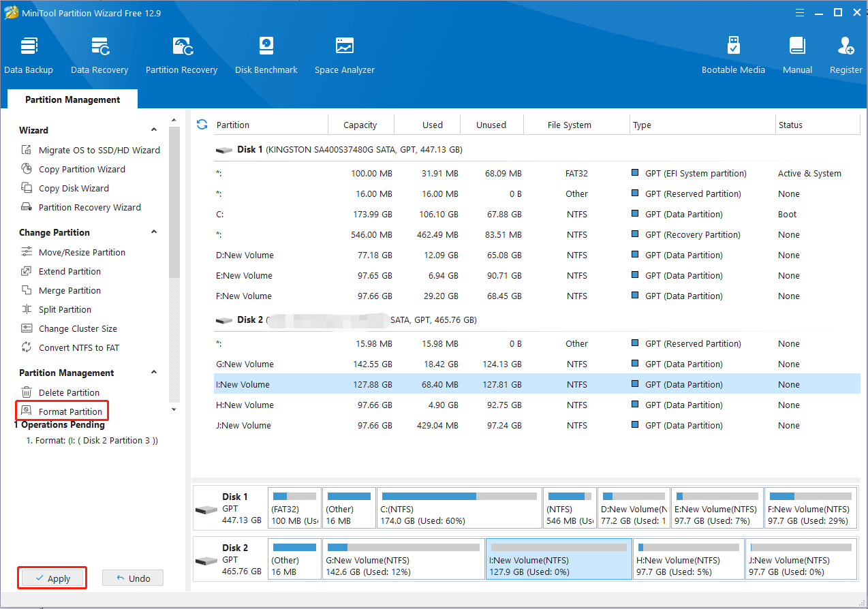Image resolution: width=868 pixels, height=609 pixels.
Task: Select the J:New Volume row
Action: (537, 425)
